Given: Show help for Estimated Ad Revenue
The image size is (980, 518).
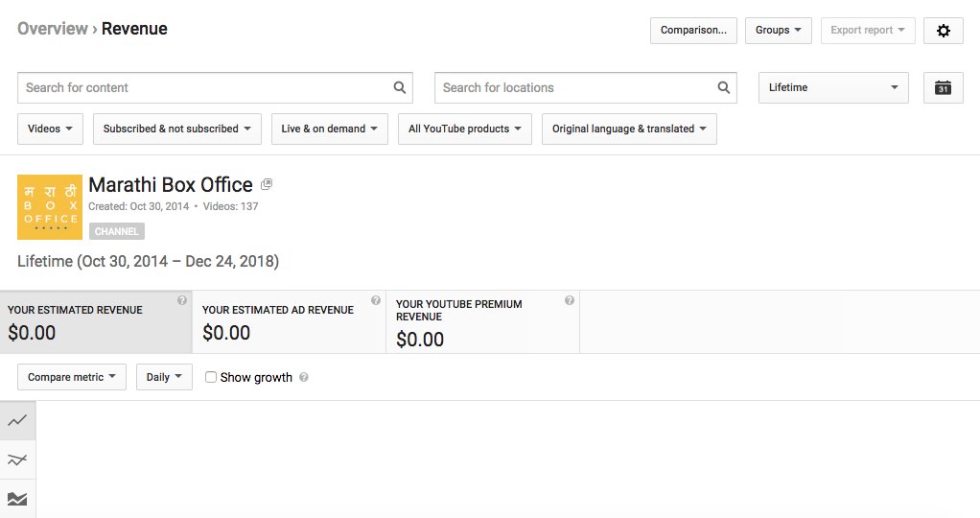Looking at the screenshot, I should (376, 300).
